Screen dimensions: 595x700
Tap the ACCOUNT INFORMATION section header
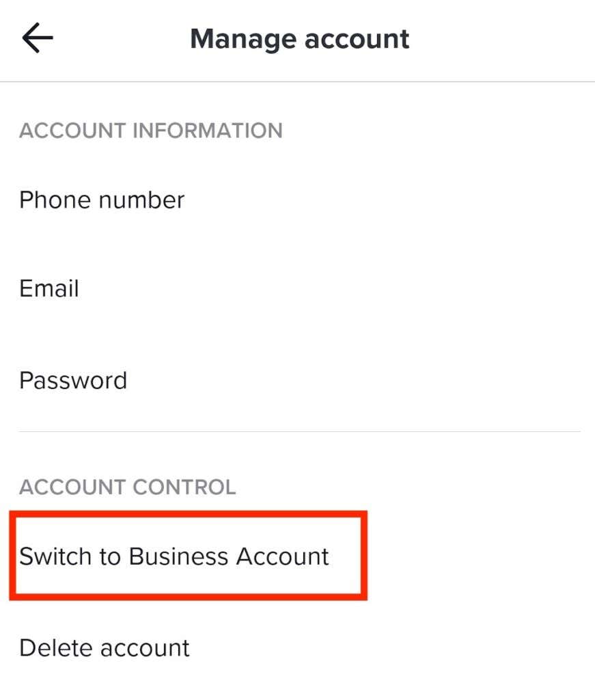[x=152, y=131]
